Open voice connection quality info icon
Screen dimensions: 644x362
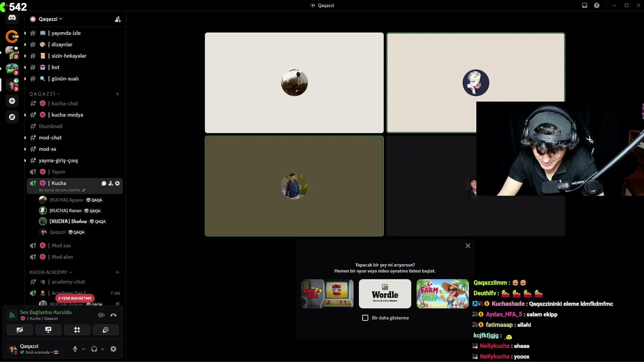click(x=12, y=315)
